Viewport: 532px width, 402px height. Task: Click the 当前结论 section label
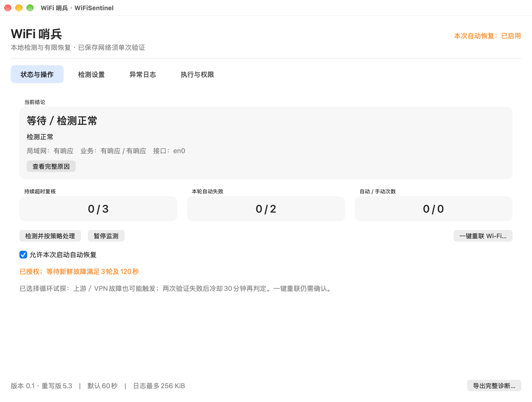pos(35,102)
